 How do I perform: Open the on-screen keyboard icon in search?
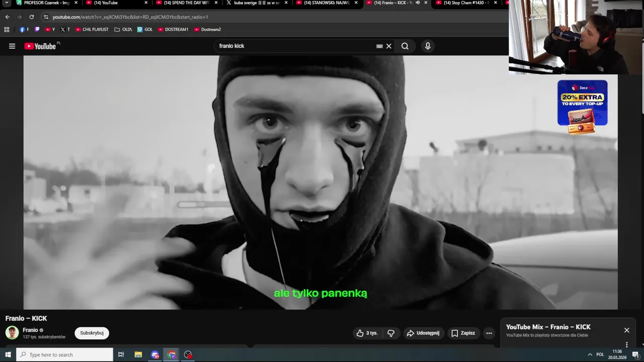(379, 46)
